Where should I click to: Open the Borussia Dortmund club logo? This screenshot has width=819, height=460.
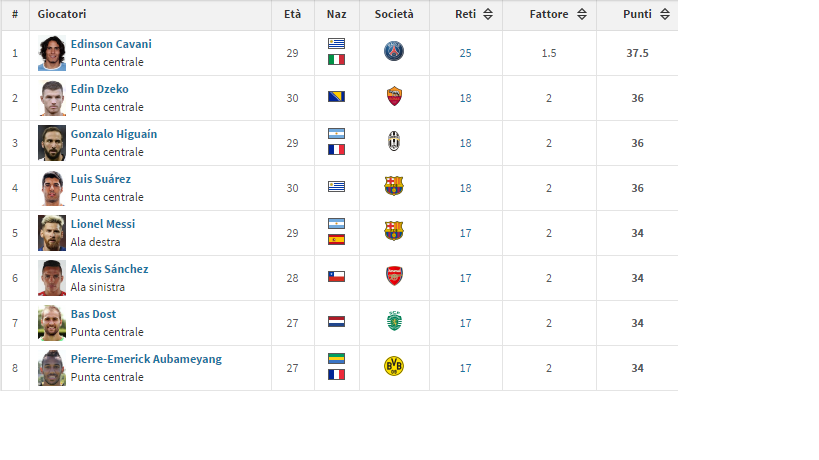point(394,367)
